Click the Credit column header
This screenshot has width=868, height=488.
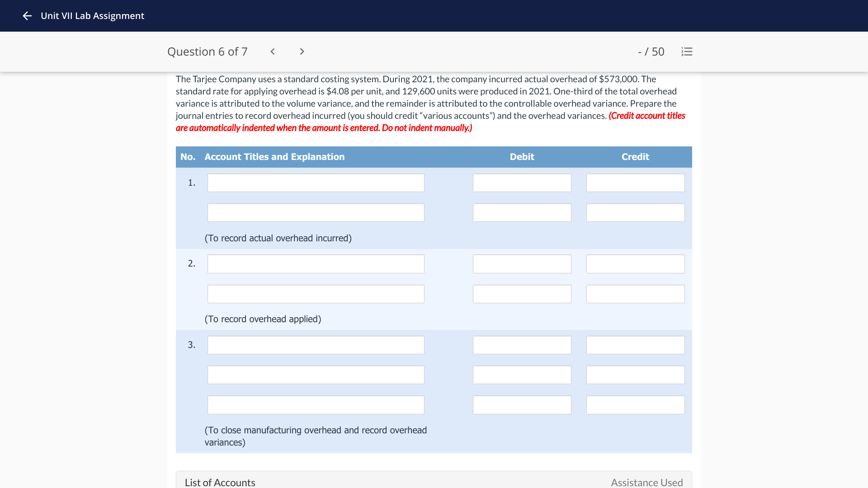635,157
